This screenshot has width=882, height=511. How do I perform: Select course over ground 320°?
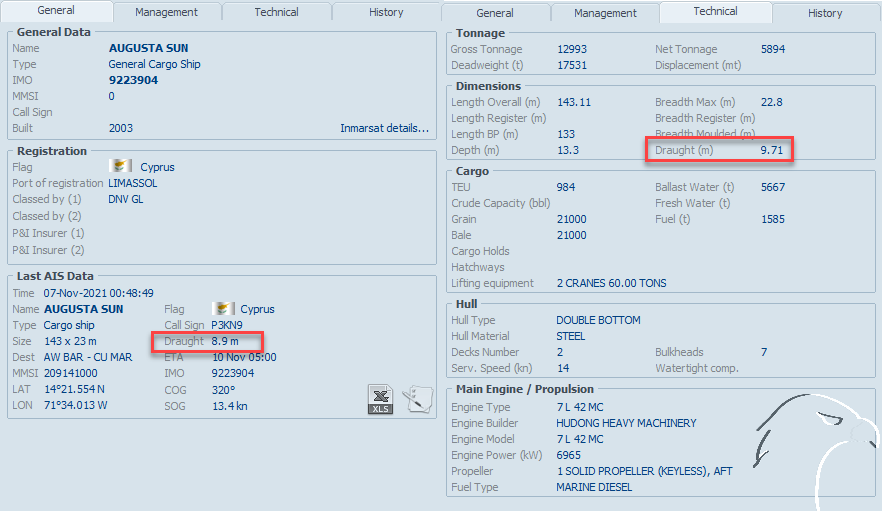[x=223, y=390]
